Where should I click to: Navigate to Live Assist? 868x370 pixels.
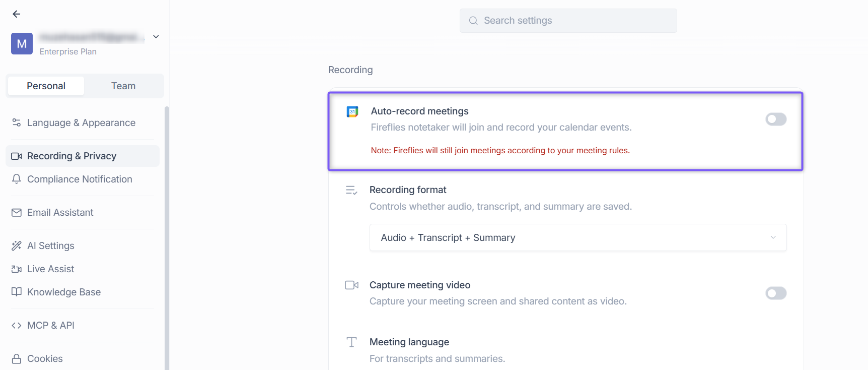tap(83, 269)
